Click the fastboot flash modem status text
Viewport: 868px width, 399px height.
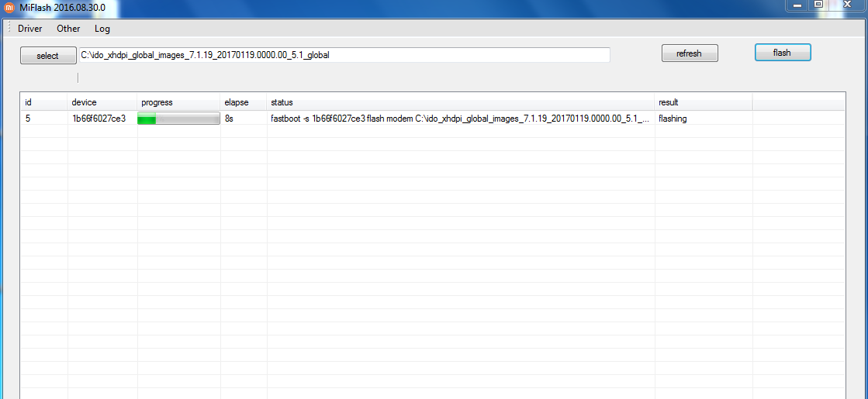point(459,119)
